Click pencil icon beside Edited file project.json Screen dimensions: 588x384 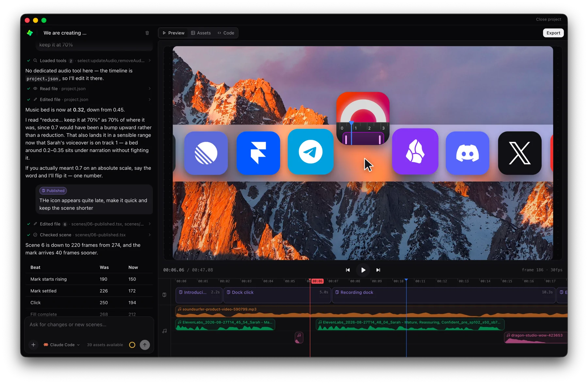click(35, 100)
